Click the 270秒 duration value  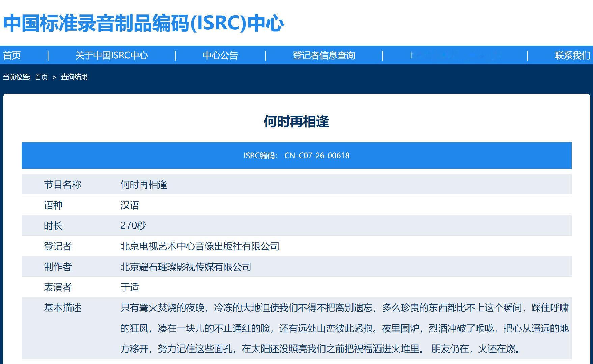(133, 225)
